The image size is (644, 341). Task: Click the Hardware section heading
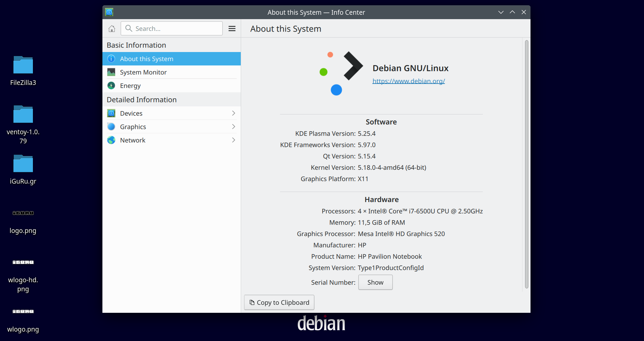click(x=382, y=199)
